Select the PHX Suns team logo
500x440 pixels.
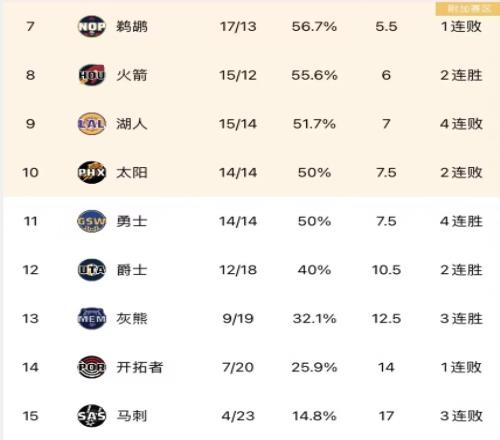click(x=92, y=172)
